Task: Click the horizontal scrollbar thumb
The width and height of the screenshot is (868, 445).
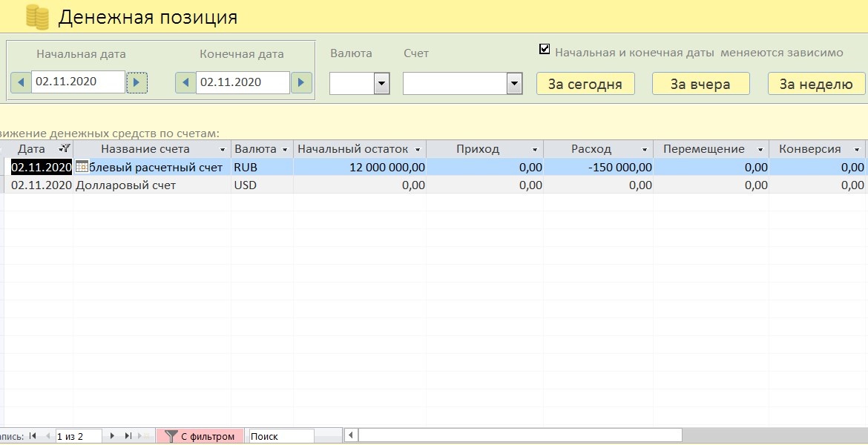Action: click(520, 435)
